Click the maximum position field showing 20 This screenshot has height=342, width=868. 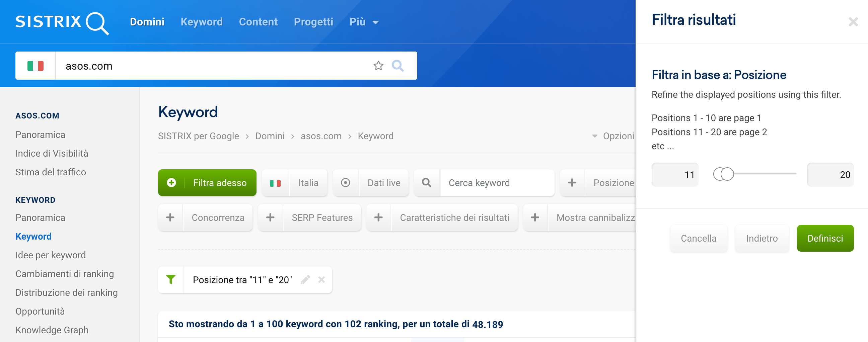pyautogui.click(x=830, y=174)
